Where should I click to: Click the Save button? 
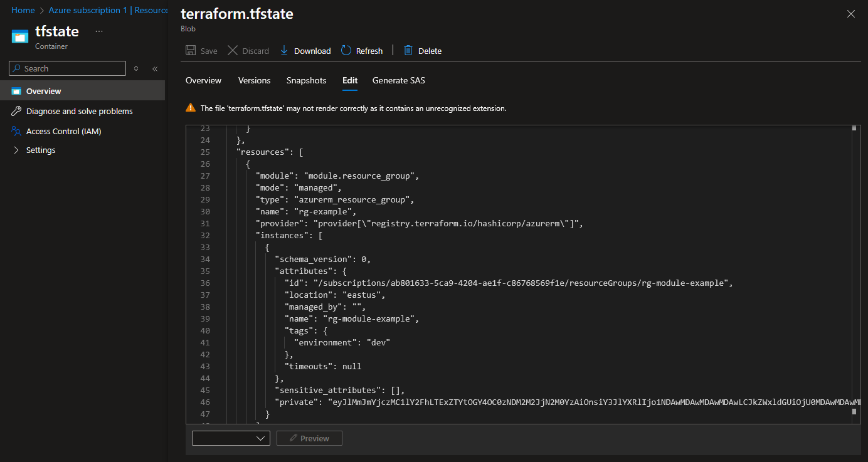tap(201, 51)
